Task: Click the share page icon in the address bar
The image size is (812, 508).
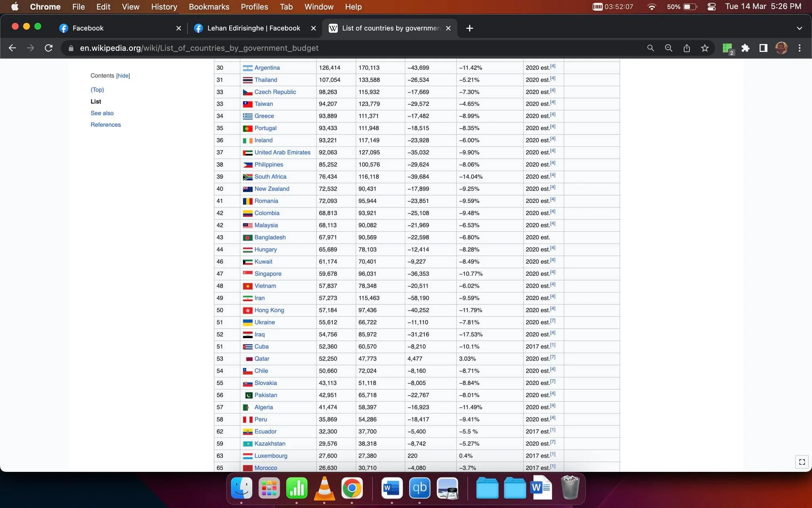Action: 687,48
